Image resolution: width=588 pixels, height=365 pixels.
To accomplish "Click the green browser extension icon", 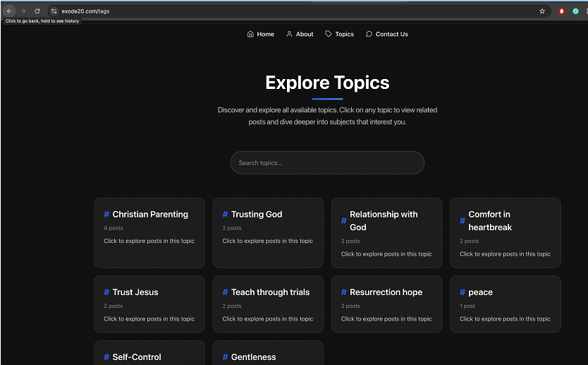I will [x=575, y=11].
